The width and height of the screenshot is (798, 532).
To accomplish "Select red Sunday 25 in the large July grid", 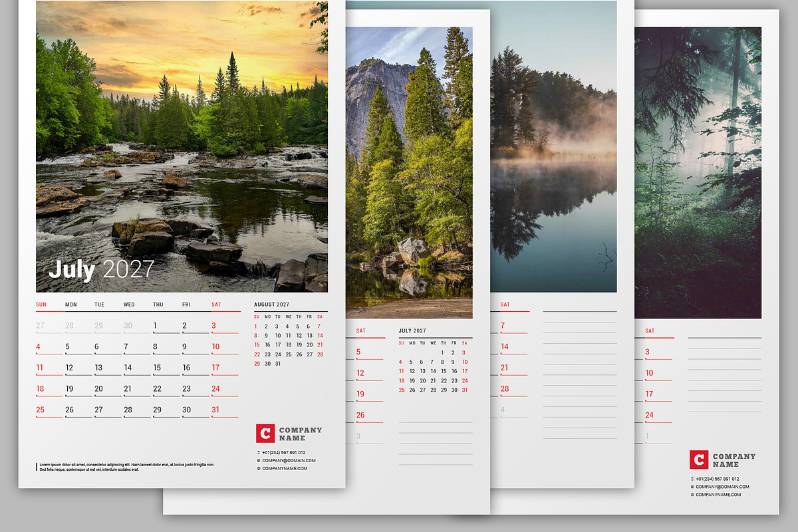I will click(x=40, y=410).
